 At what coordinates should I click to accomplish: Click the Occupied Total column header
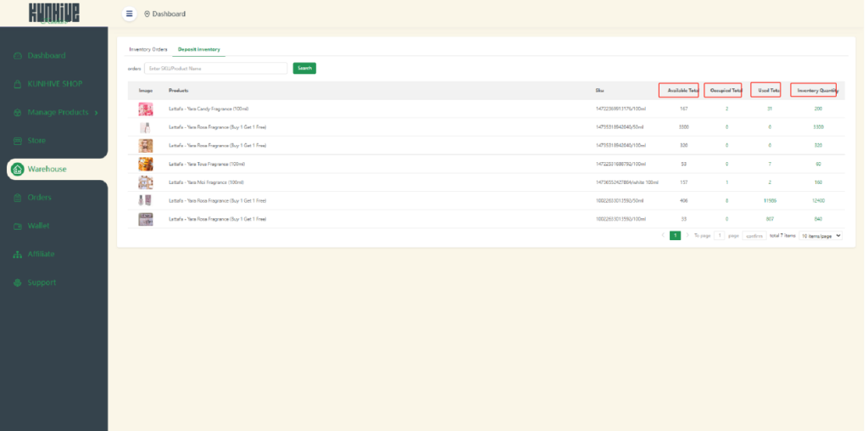[x=726, y=90]
